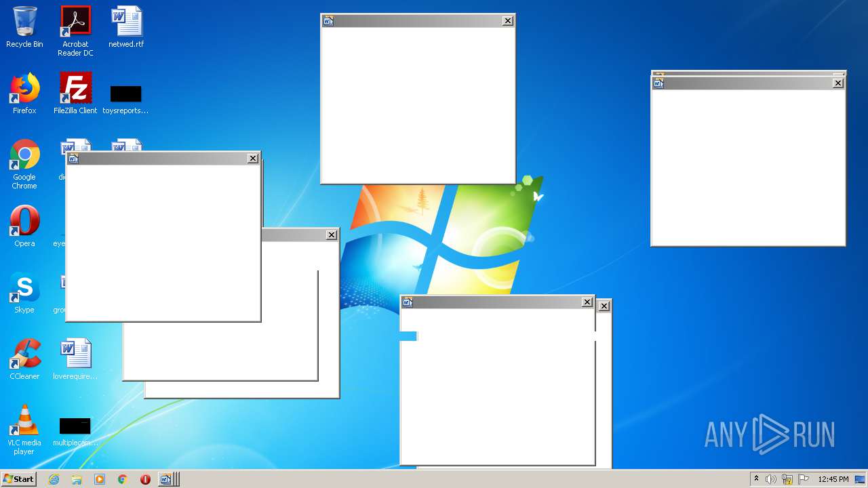Open Internet Explorer from the taskbar

[x=54, y=479]
